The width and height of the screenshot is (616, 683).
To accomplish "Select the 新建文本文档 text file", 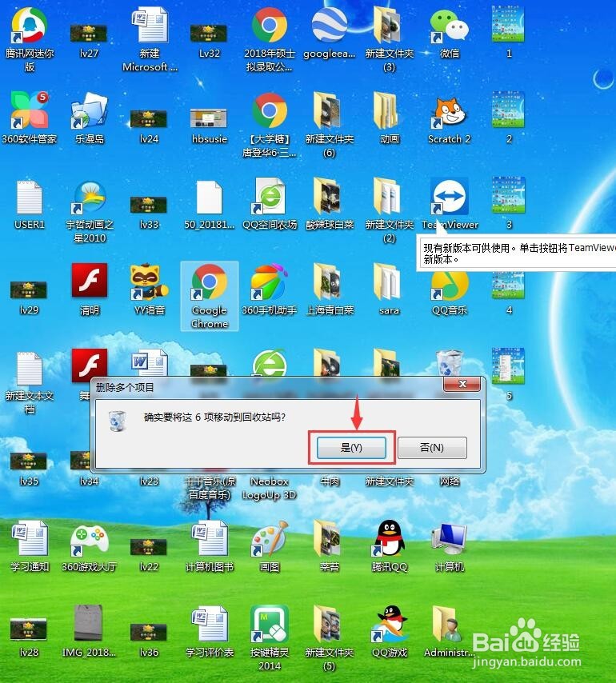I will [x=29, y=368].
